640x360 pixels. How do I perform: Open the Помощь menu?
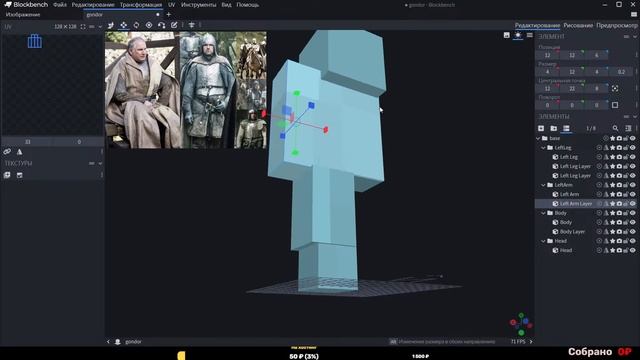coord(248,5)
